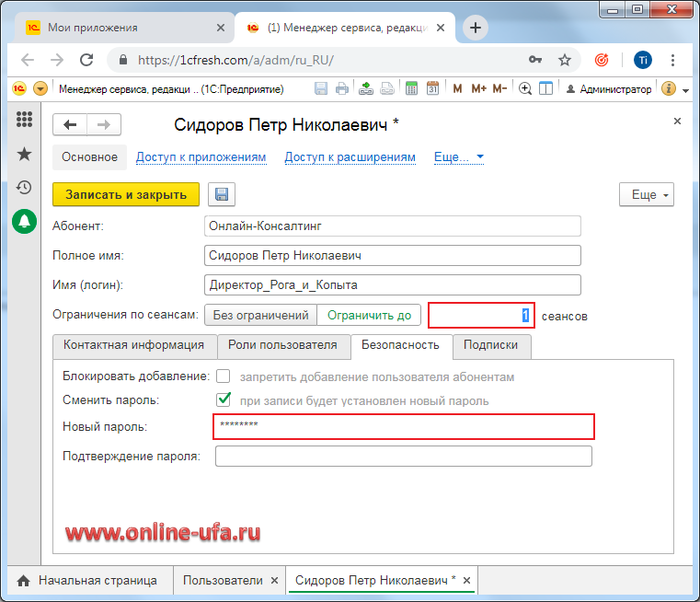This screenshot has height=602, width=700.
Task: Click the split window panel icon
Action: [545, 89]
